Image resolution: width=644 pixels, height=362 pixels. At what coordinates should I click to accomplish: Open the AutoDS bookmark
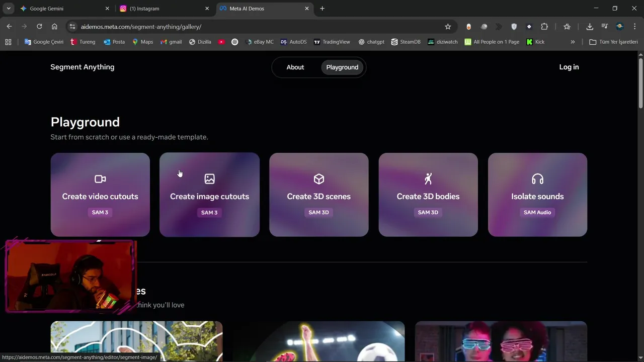click(293, 42)
